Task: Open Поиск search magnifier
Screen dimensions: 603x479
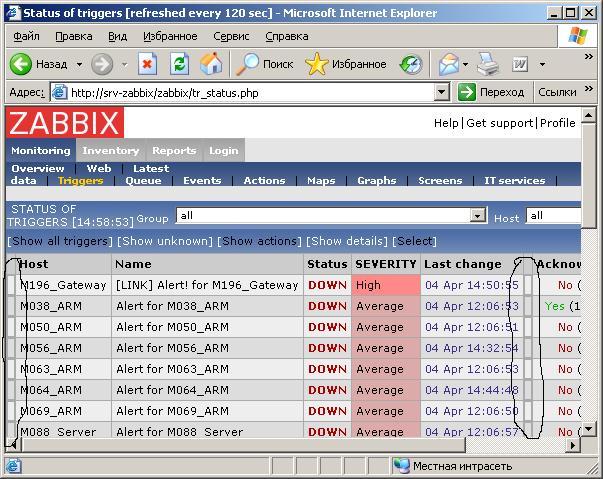Action: pyautogui.click(x=264, y=64)
